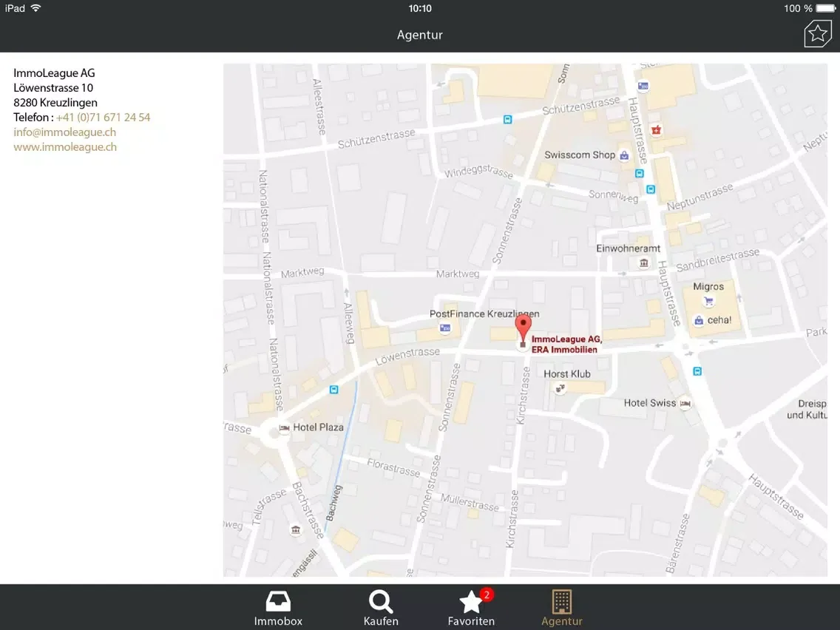Image resolution: width=840 pixels, height=630 pixels.
Task: Tap the Swisscom Shop shopping icon
Action: (624, 156)
